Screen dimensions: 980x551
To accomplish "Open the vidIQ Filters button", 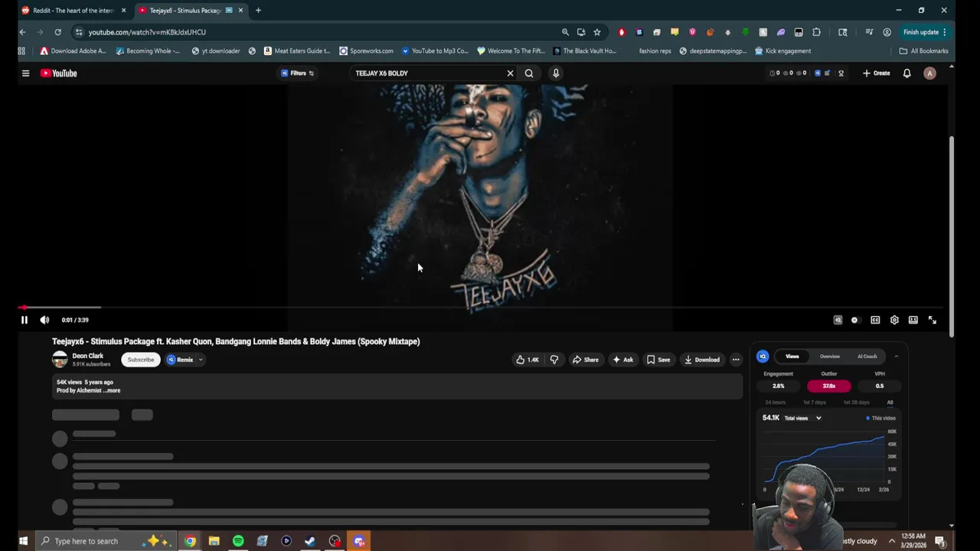I will 297,73.
